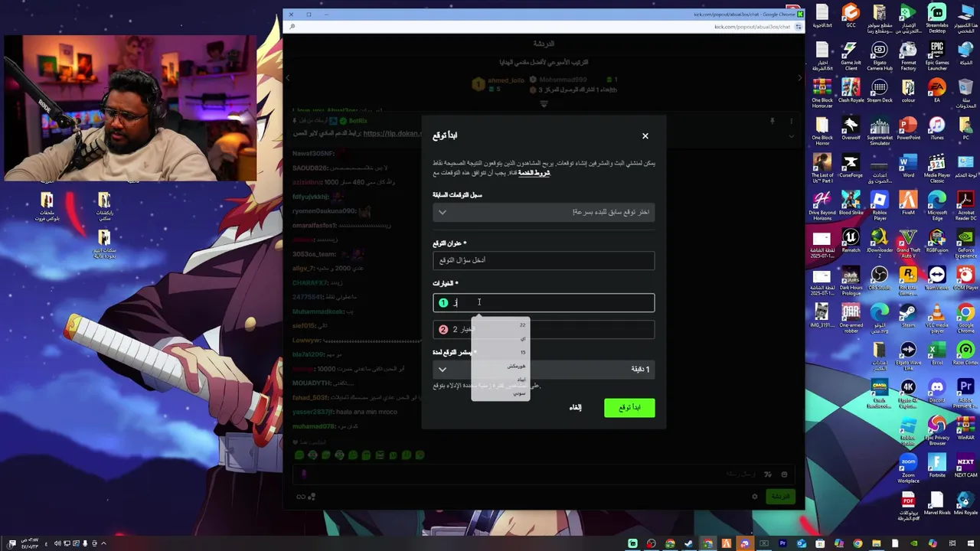980x551 pixels.
Task: Open Microsoft Edge desktop shortcut
Action: (937, 206)
